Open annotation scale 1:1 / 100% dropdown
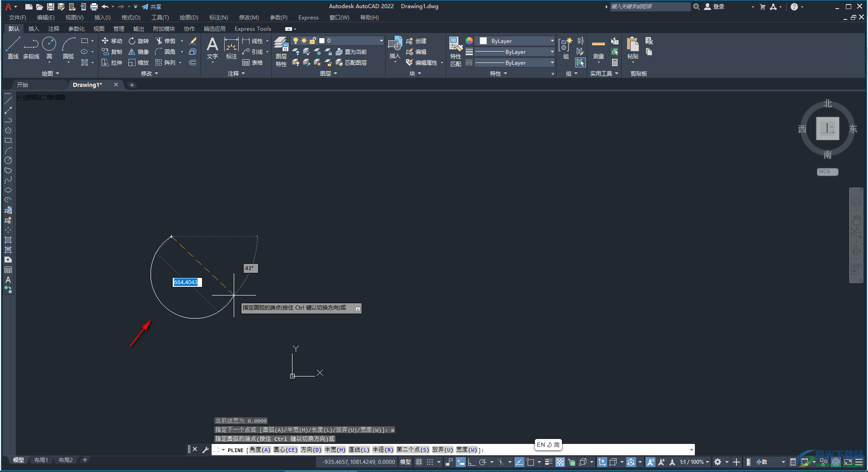The width and height of the screenshot is (868, 472). click(694, 462)
